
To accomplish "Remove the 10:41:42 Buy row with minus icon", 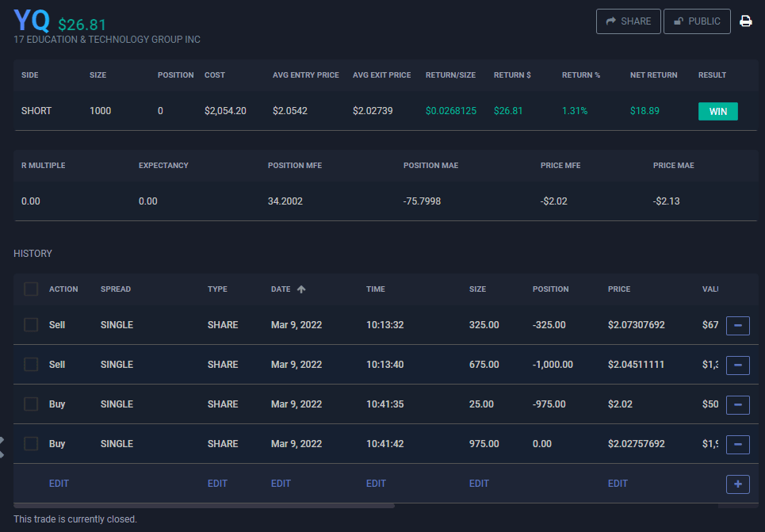I will pos(737,444).
